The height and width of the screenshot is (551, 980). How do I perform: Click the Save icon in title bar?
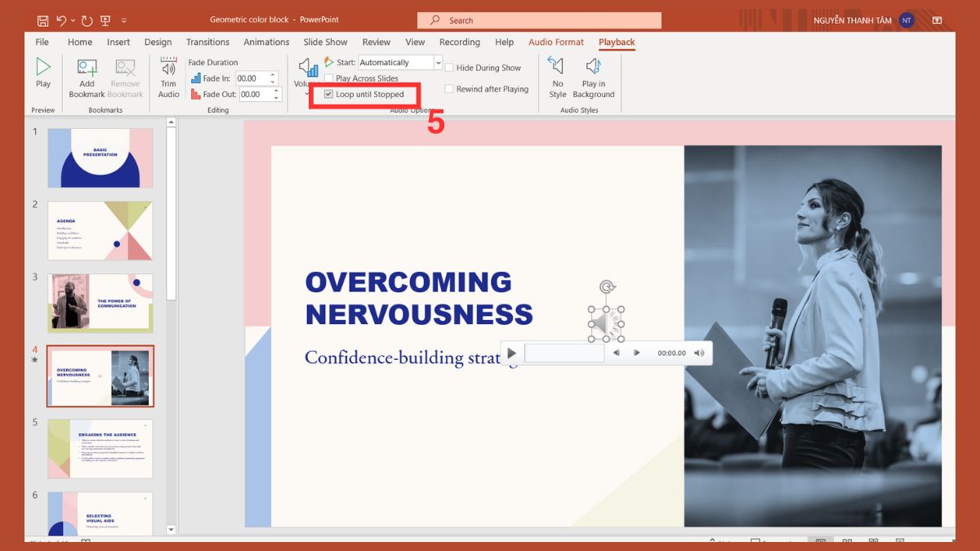[42, 20]
